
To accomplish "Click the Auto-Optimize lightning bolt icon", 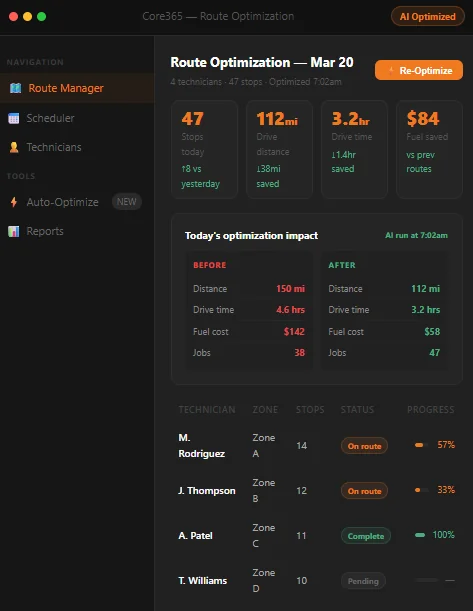I will 14,202.
